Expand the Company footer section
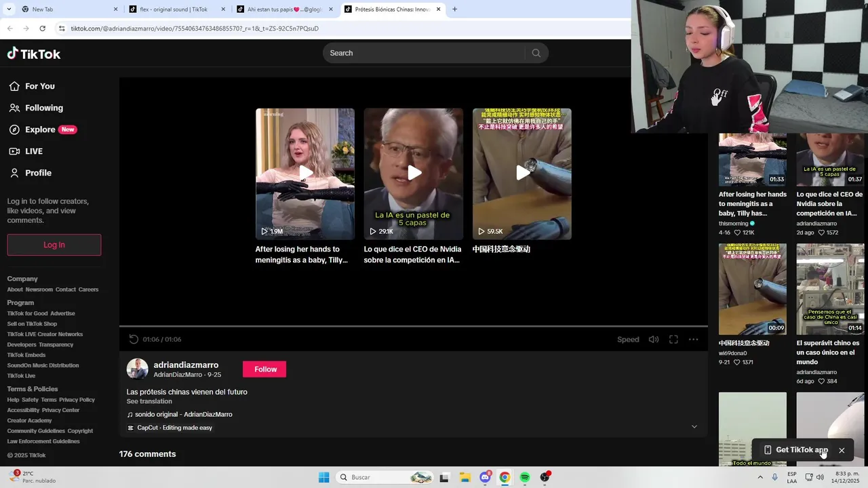 22,279
